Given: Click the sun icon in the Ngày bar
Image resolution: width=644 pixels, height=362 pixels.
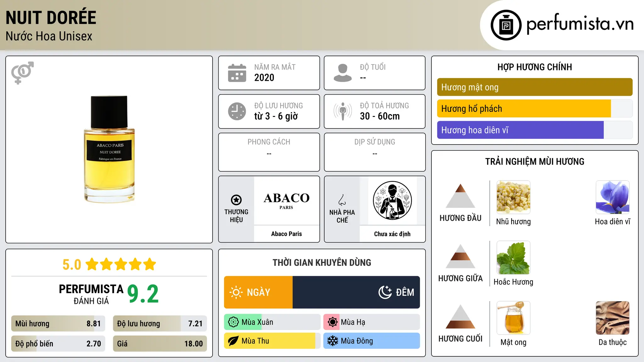Looking at the screenshot, I should pyautogui.click(x=236, y=292).
